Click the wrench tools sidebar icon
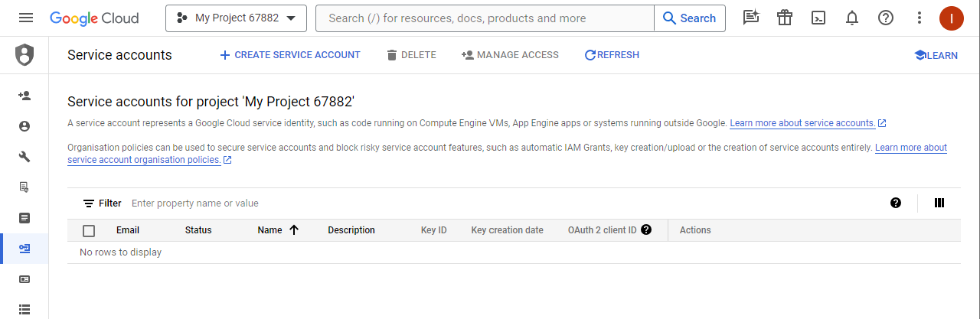The width and height of the screenshot is (980, 319). point(24,157)
